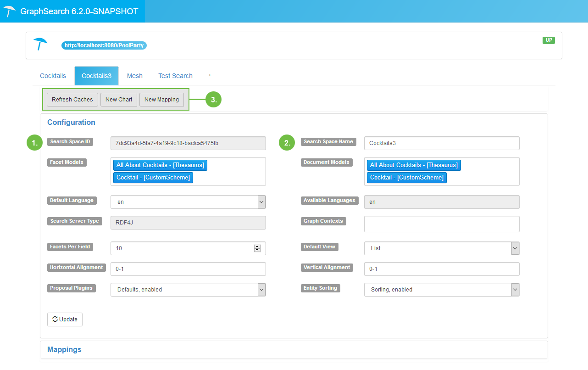
Task: Click the Configuration section heading
Action: coord(71,123)
